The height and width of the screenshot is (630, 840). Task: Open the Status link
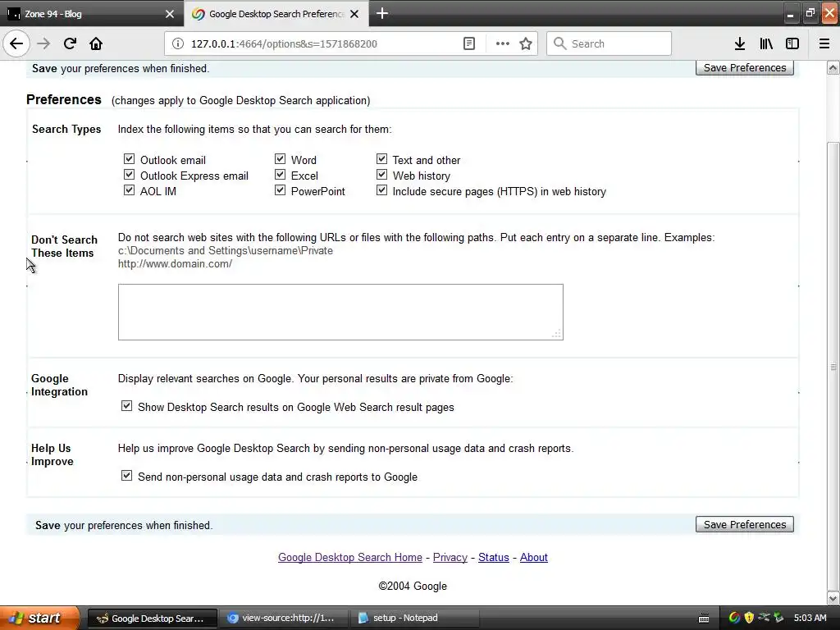pos(493,557)
